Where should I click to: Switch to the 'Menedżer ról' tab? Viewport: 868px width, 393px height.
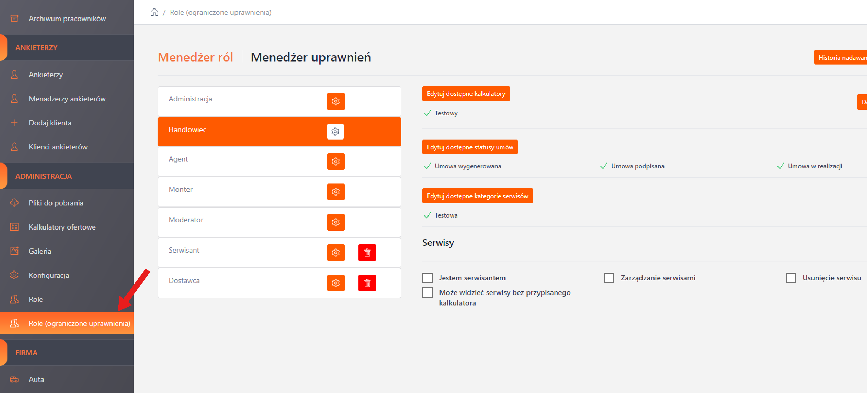195,57
